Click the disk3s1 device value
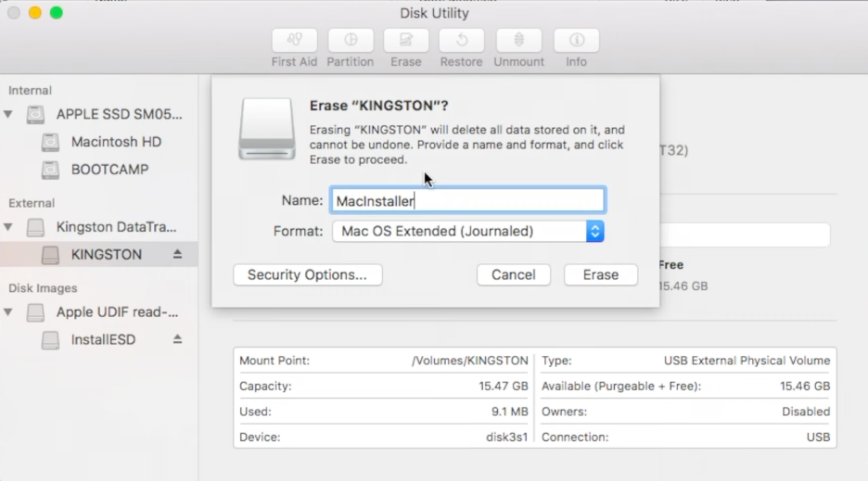Image resolution: width=868 pixels, height=482 pixels. [x=507, y=438]
